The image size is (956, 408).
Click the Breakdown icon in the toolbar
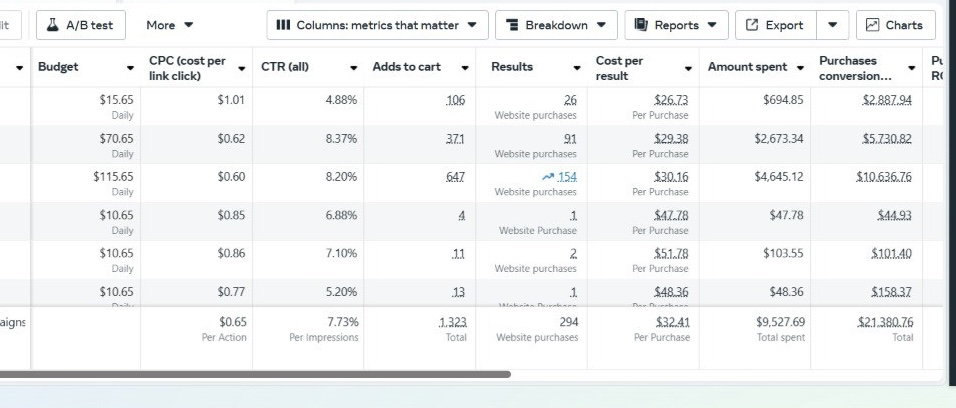point(512,25)
